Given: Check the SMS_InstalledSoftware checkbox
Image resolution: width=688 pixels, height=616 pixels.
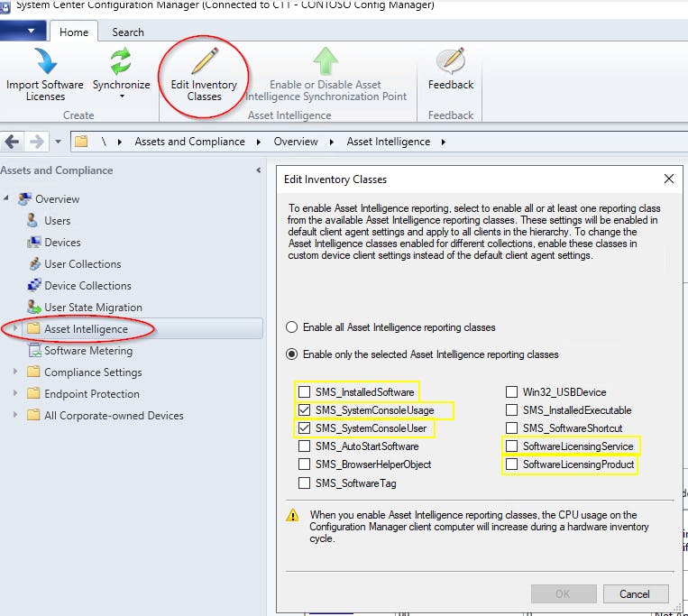Looking at the screenshot, I should pyautogui.click(x=304, y=391).
